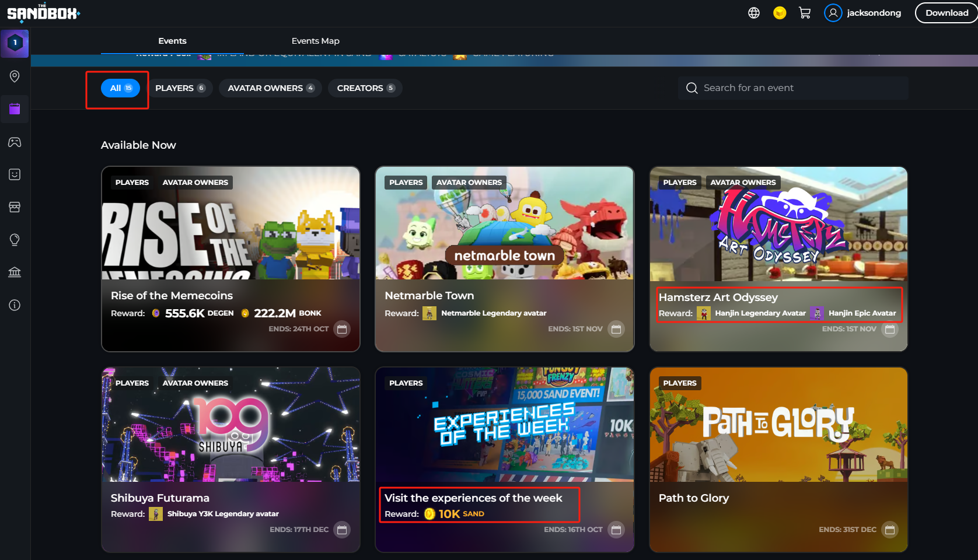Image resolution: width=978 pixels, height=560 pixels.
Task: Open Rise of the Memecoins title
Action: (172, 296)
